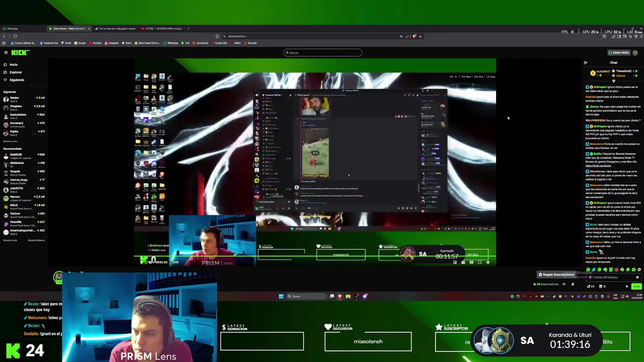644x362 pixels.
Task: Reload the browser page
Action: click(15, 36)
